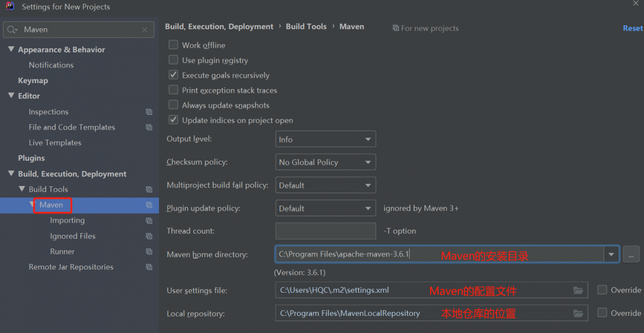Screen dimensions: 644x333
Task: Click project-level icon beside Ignored Files
Action: [x=149, y=236]
